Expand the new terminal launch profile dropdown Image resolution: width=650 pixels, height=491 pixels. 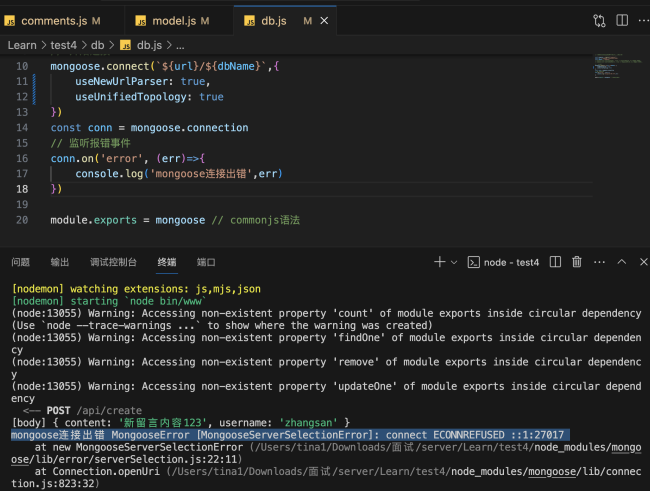[x=453, y=262]
